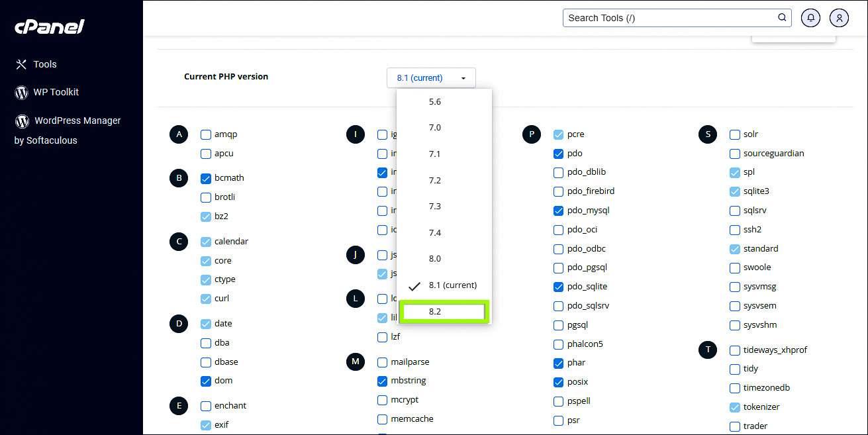Viewport: 868px width, 435px height.
Task: Enable the sourceguardian extension
Action: [x=735, y=154]
